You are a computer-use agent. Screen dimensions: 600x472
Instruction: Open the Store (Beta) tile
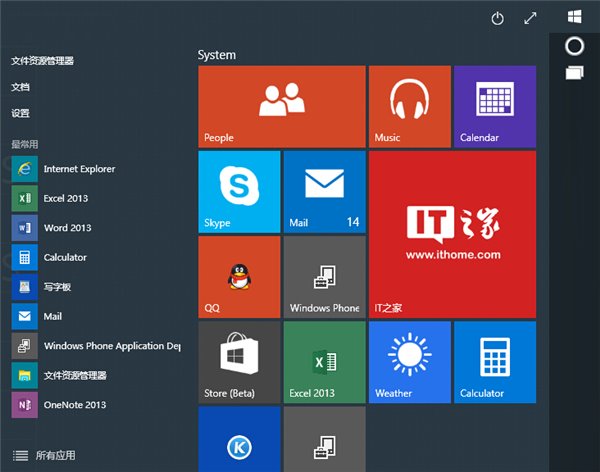coord(239,363)
